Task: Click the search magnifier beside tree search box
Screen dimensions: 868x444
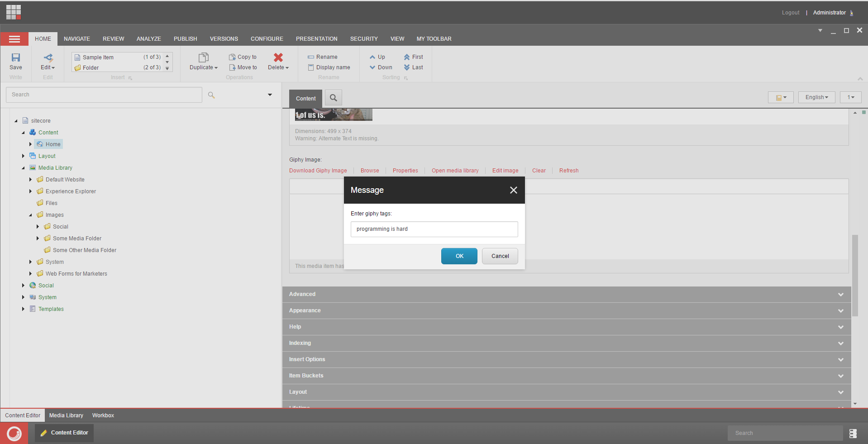Action: pos(211,95)
